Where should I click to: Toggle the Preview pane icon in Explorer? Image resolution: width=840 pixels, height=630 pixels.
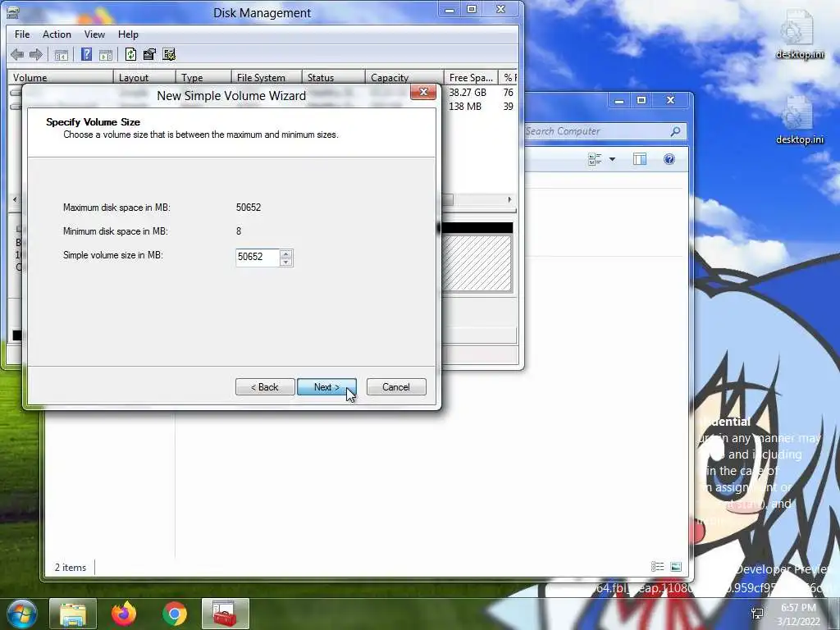[x=640, y=159]
